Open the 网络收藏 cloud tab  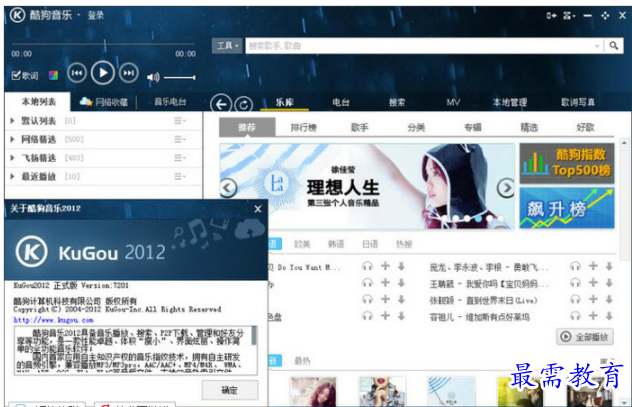[x=104, y=102]
